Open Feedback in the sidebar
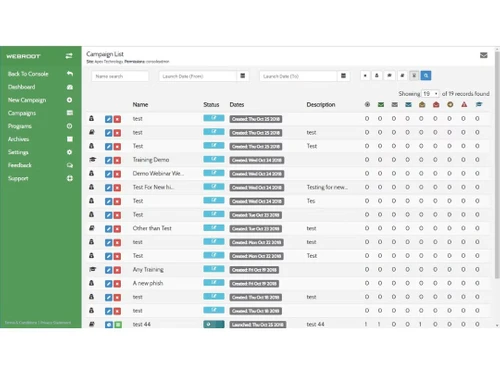The height and width of the screenshot is (375, 500). (40, 165)
